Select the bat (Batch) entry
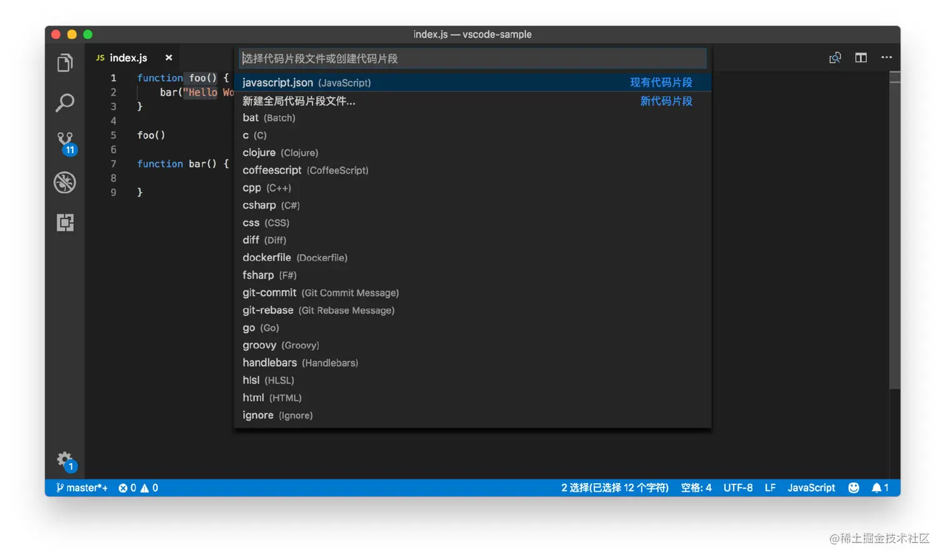The width and height of the screenshot is (945, 560). click(x=472, y=117)
